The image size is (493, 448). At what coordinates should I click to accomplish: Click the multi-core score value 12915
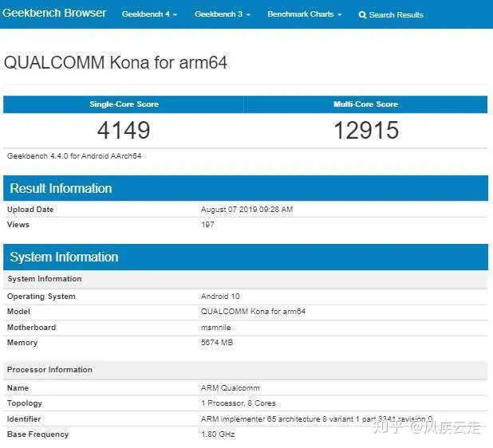pyautogui.click(x=365, y=131)
